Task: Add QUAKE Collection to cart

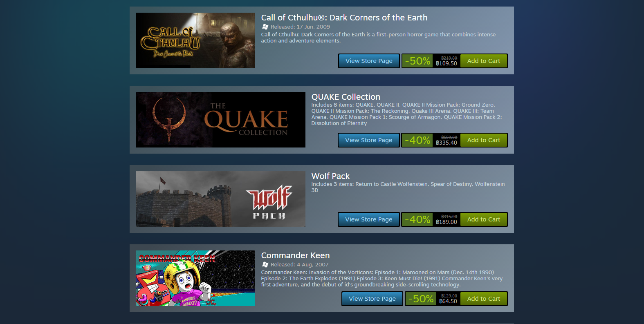Action: click(484, 140)
